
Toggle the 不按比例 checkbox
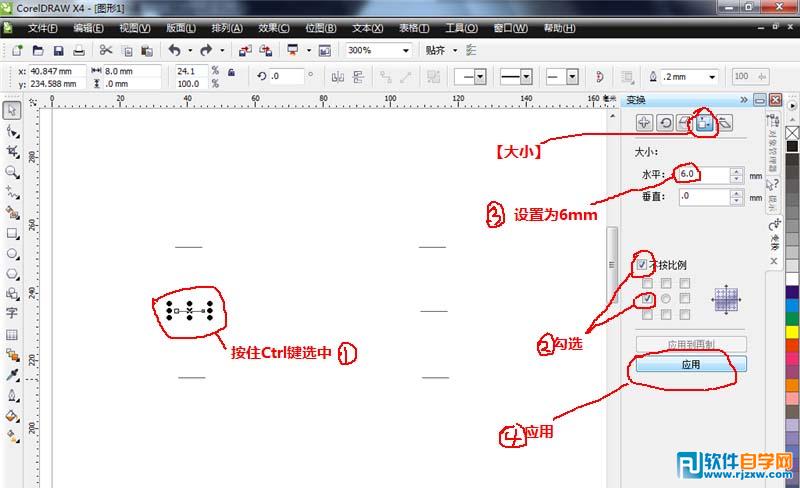pyautogui.click(x=642, y=265)
